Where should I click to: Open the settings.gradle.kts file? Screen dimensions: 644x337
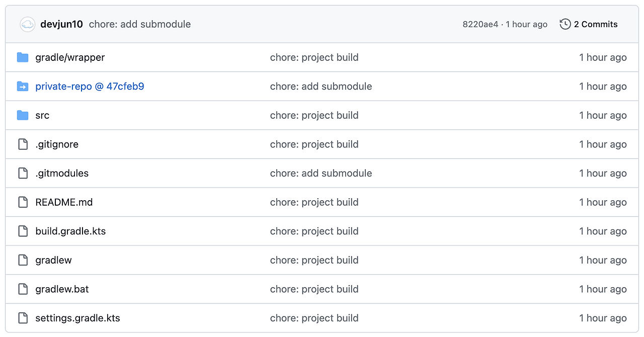point(77,318)
